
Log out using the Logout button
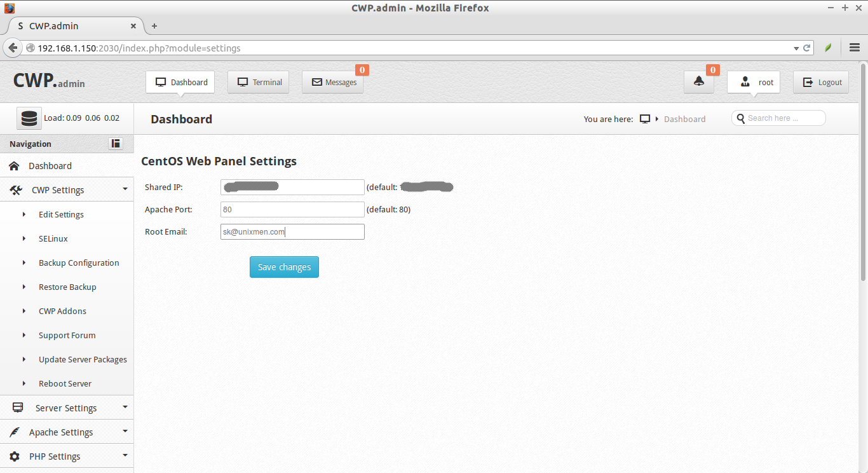coord(820,81)
